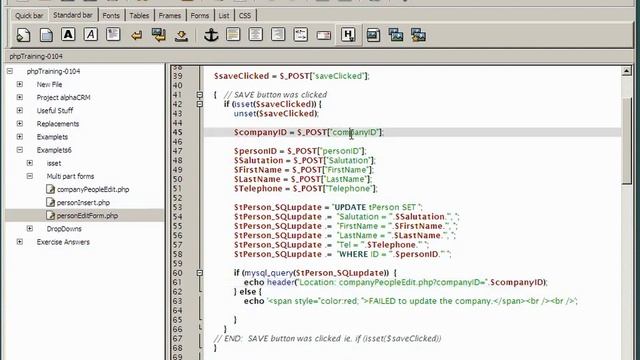The image size is (640, 360).
Task: Click the "UPDATE tPerson SET" string
Action: [x=377, y=207]
